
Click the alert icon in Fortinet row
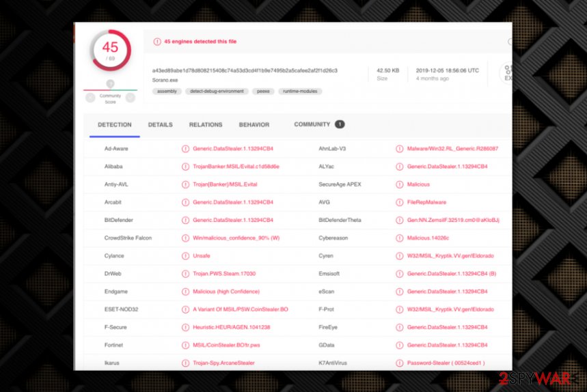(x=185, y=346)
